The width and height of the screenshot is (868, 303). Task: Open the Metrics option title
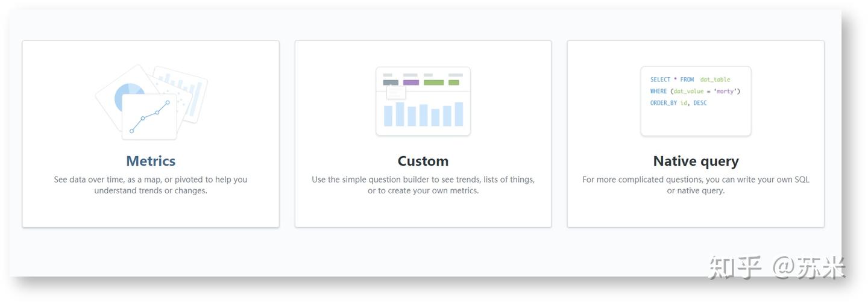(151, 161)
